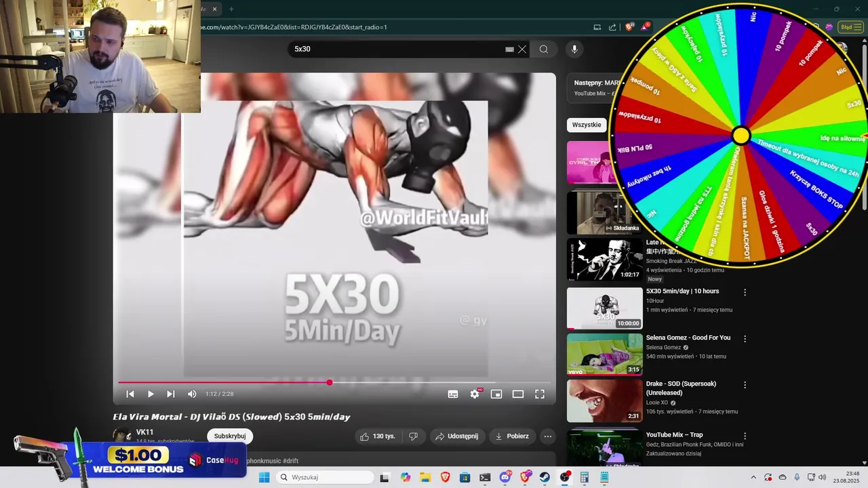This screenshot has width=868, height=488.
Task: Play the paused YouTube video
Action: click(151, 394)
